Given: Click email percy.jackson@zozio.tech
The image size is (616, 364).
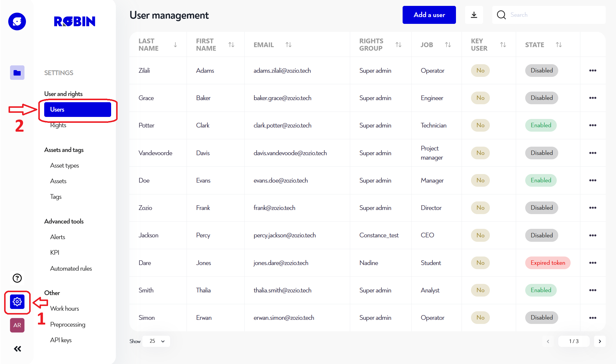Looking at the screenshot, I should click(x=284, y=235).
